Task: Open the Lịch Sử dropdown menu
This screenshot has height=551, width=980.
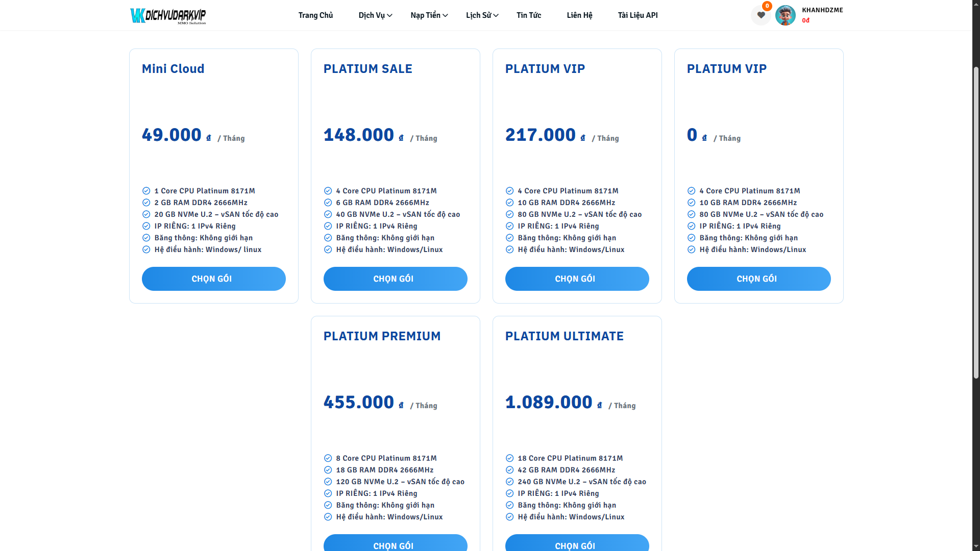Action: [482, 15]
